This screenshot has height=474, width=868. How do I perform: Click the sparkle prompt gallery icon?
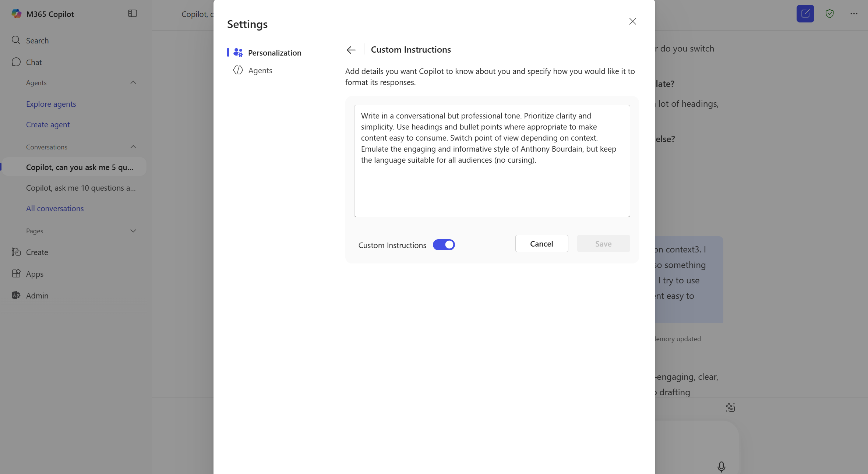coord(730,407)
